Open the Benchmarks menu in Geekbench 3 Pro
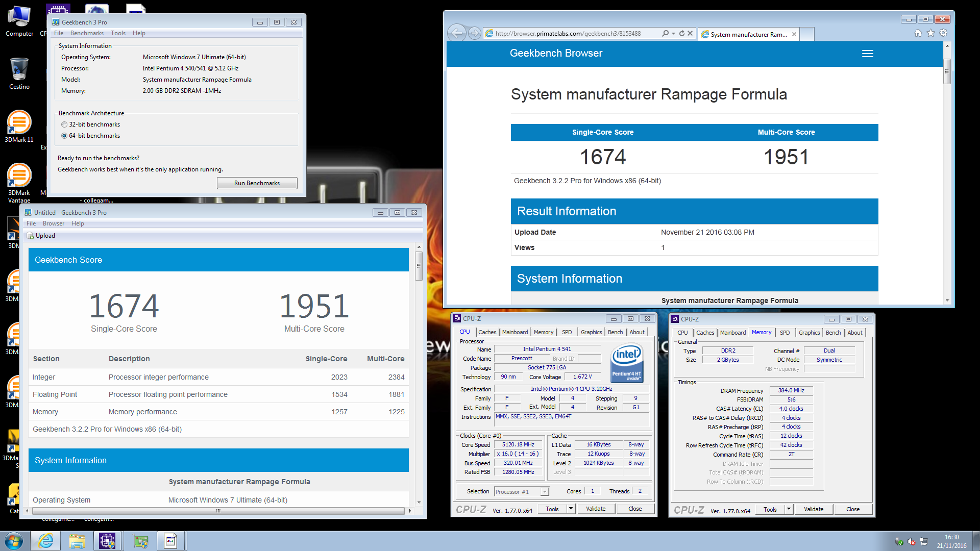 click(87, 33)
